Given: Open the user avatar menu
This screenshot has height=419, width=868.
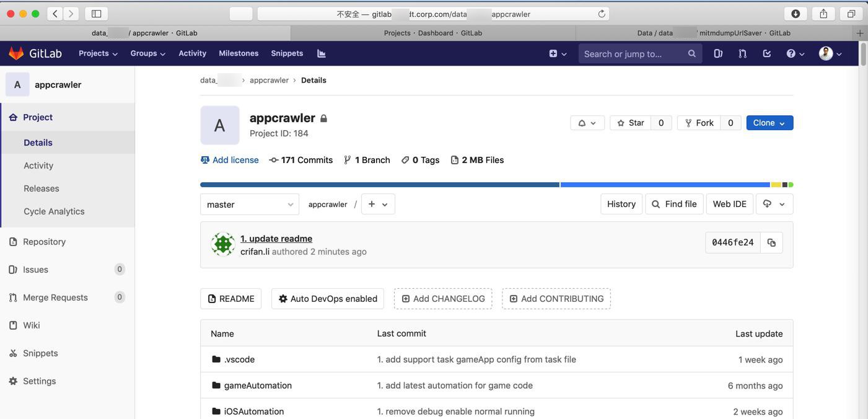Looking at the screenshot, I should (830, 53).
